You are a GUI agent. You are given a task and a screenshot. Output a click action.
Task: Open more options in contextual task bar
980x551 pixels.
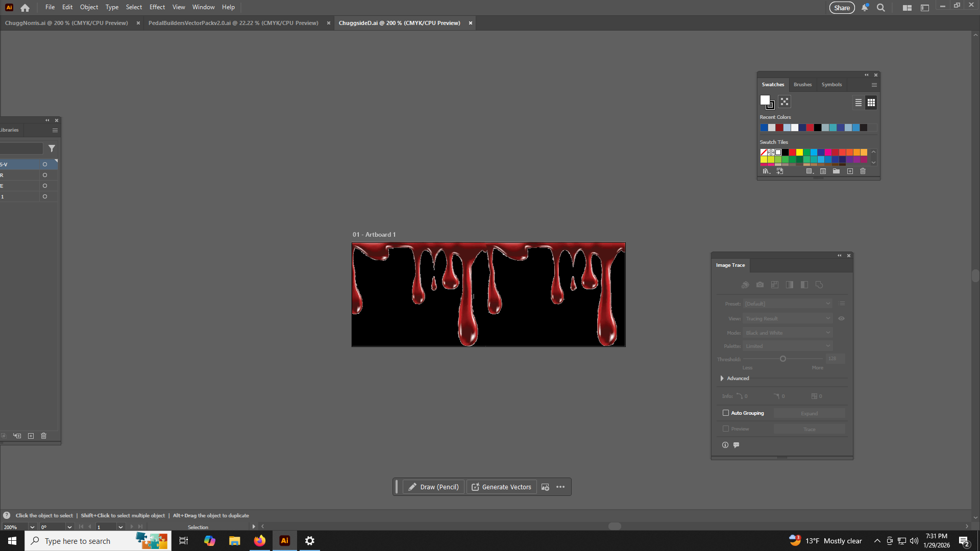click(x=560, y=487)
